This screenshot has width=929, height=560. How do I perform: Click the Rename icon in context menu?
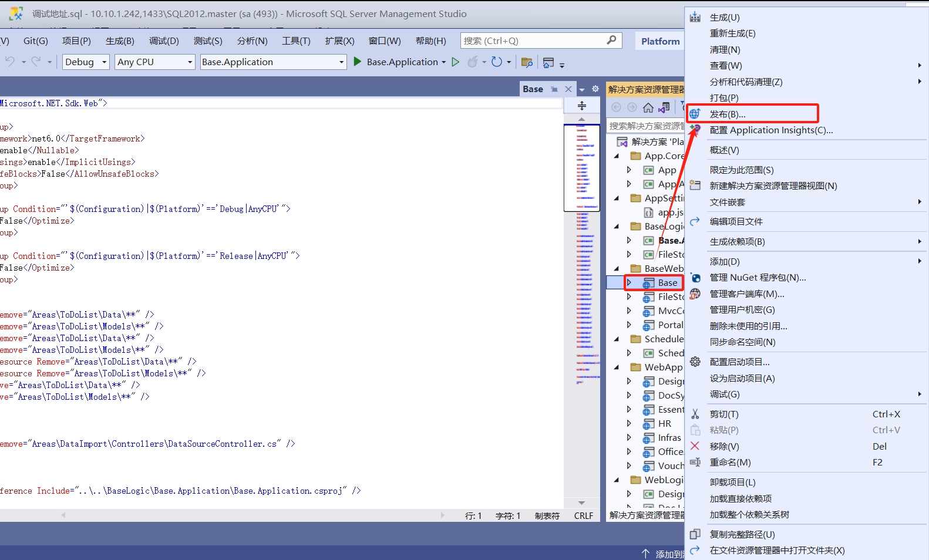click(695, 462)
